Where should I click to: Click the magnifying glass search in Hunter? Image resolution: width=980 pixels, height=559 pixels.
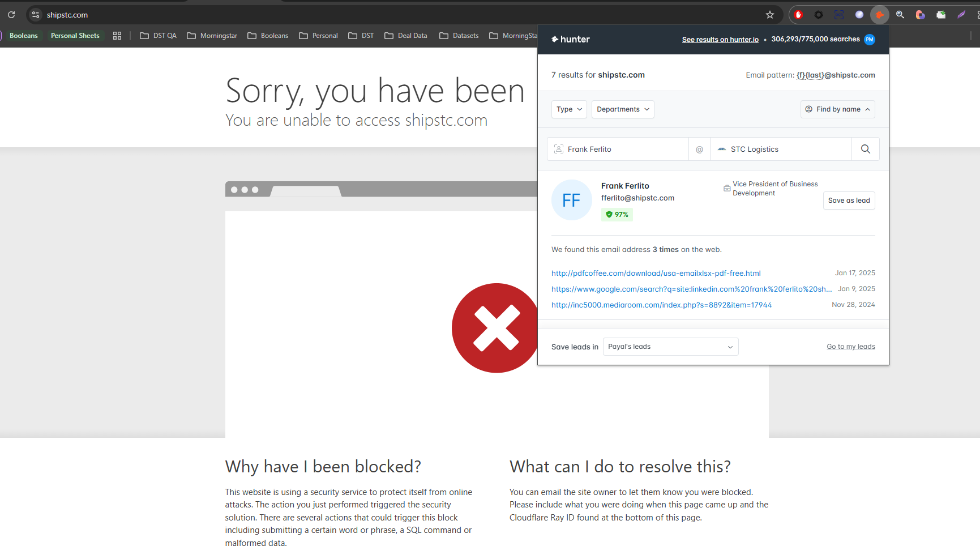[865, 149]
